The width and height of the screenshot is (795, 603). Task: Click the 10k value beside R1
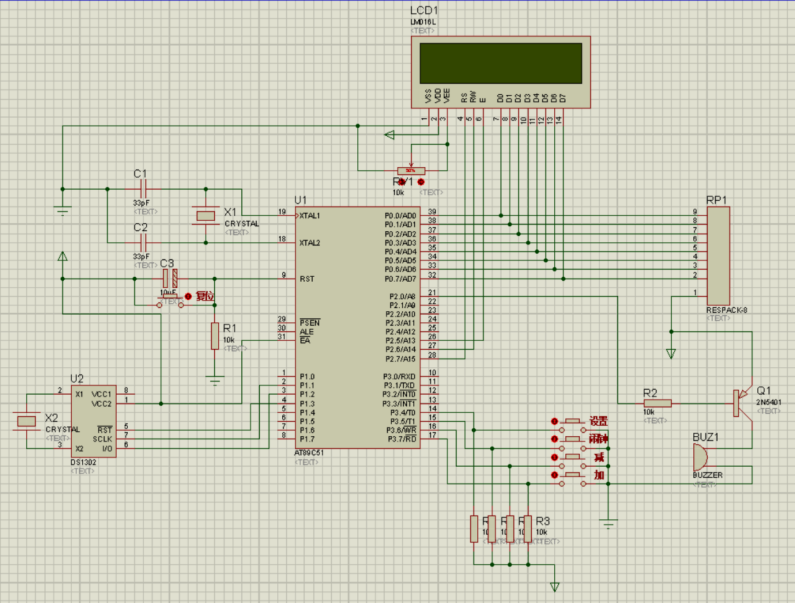pyautogui.click(x=229, y=340)
